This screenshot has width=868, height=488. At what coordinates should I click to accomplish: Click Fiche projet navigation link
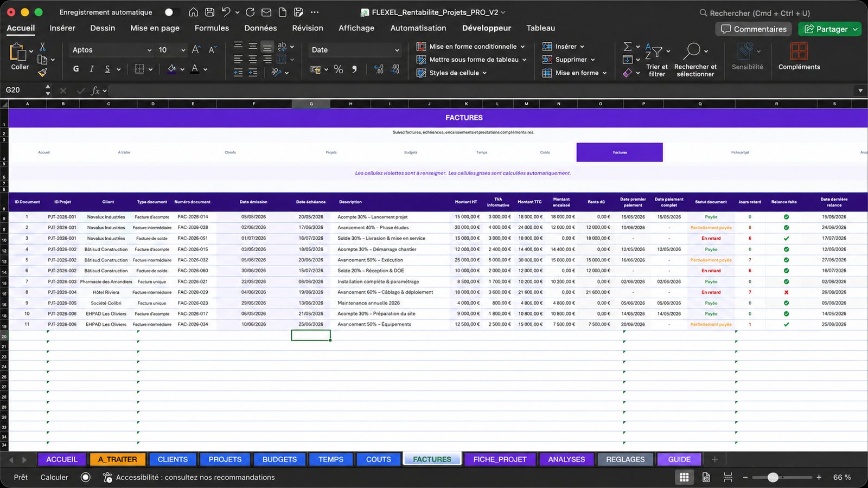[740, 152]
